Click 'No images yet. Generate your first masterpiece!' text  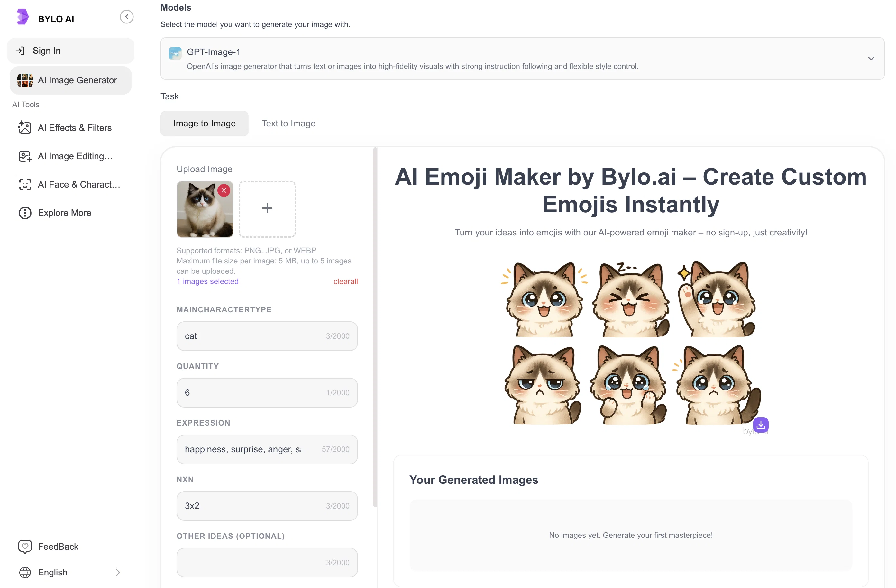point(631,535)
